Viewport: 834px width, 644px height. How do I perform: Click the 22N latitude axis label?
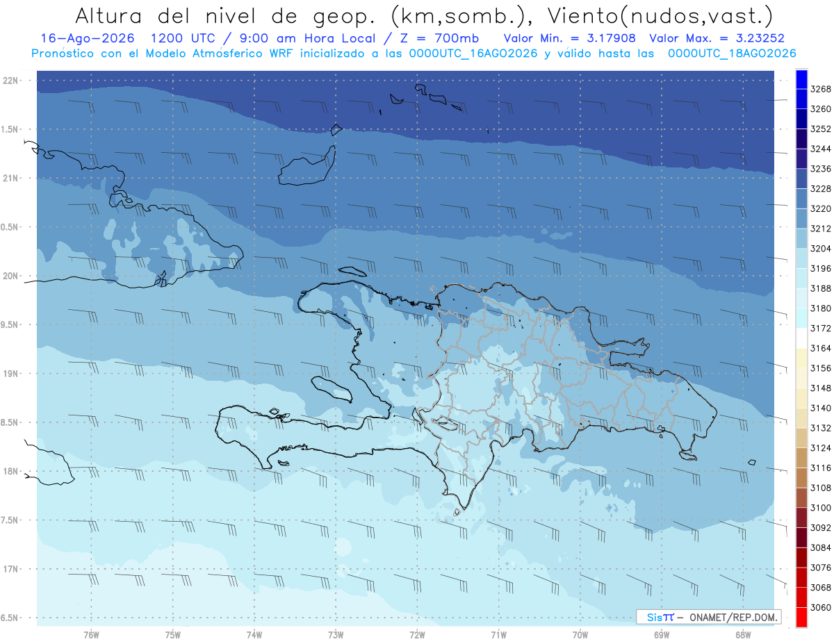[x=10, y=81]
